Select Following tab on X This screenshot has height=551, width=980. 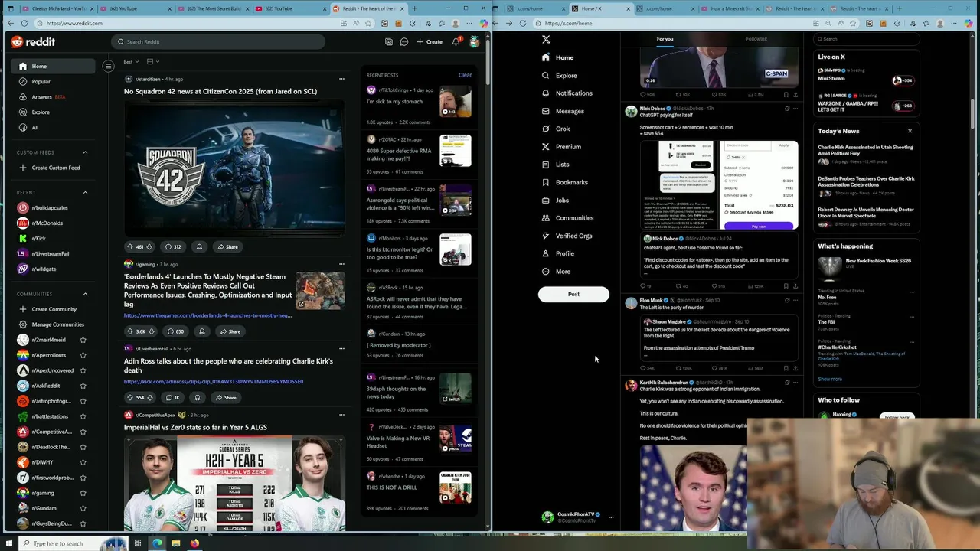pos(756,39)
